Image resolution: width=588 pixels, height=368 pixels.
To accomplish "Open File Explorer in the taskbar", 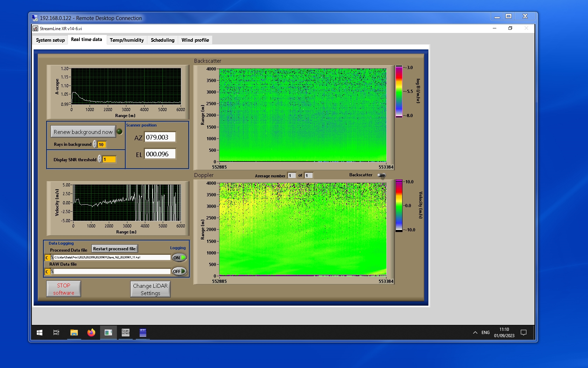I will point(74,333).
